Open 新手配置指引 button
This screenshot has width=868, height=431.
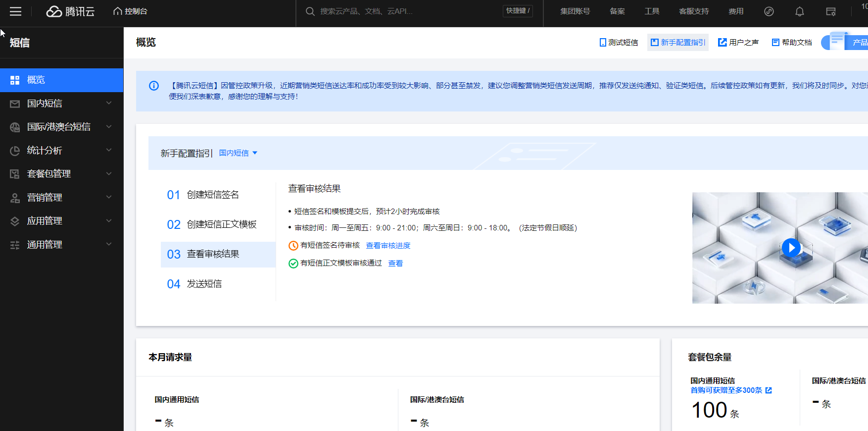[678, 43]
